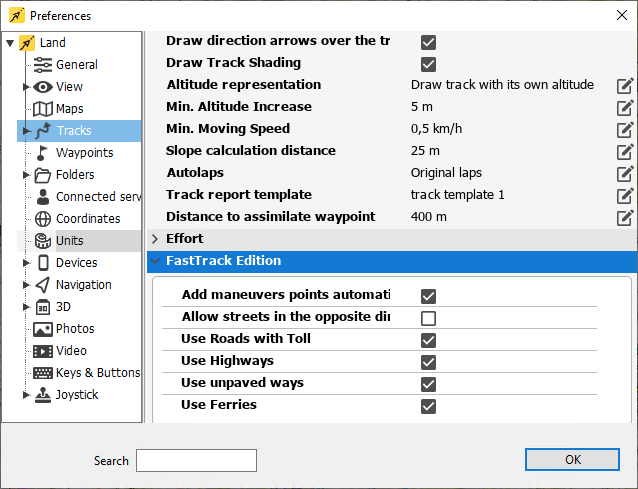Click the Land compass icon in tree

[x=27, y=43]
